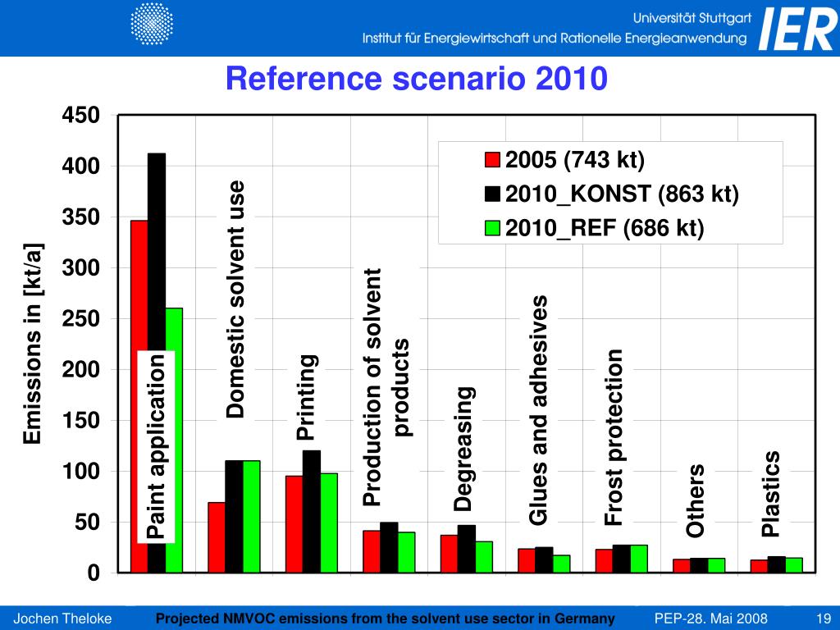This screenshot has width=840, height=630.
Task: Click the 150 y-axis tick label
Action: [81, 420]
